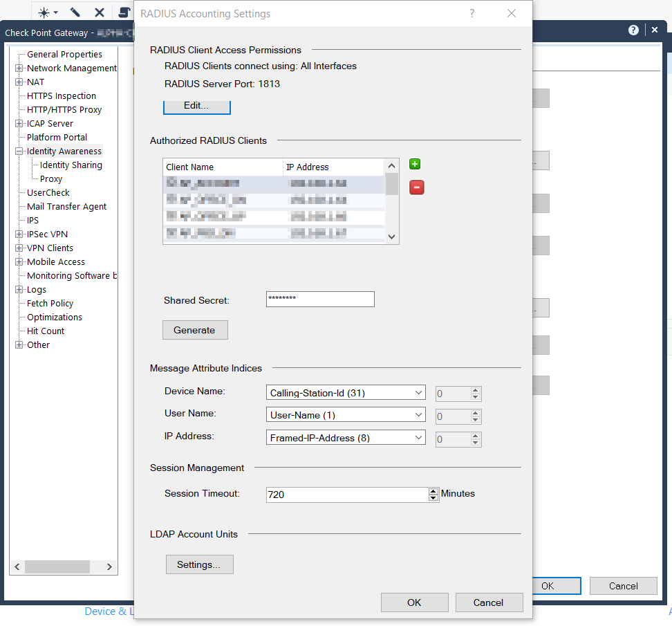This screenshot has width=672, height=626.
Task: Close the RADIUS Accounting Settings dialog
Action: 512,13
